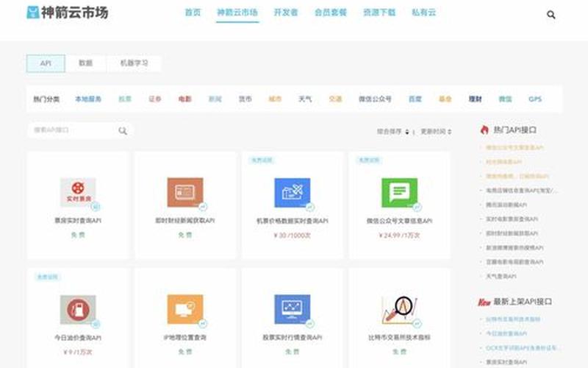Screen dimensions: 588x368
Task: Click the small badge on 票房实时查询API icon
Action: [x=96, y=207]
